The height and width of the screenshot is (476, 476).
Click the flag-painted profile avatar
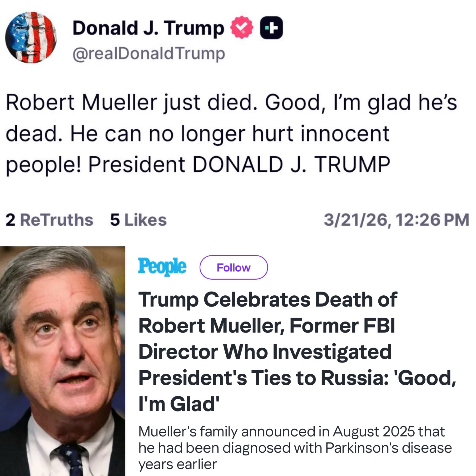coord(31,37)
